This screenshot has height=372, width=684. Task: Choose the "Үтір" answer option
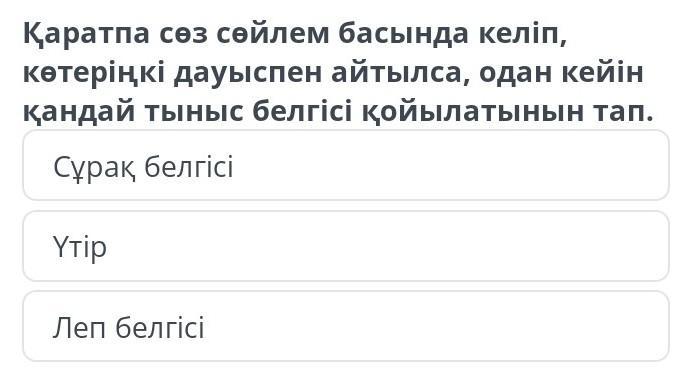pos(345,246)
